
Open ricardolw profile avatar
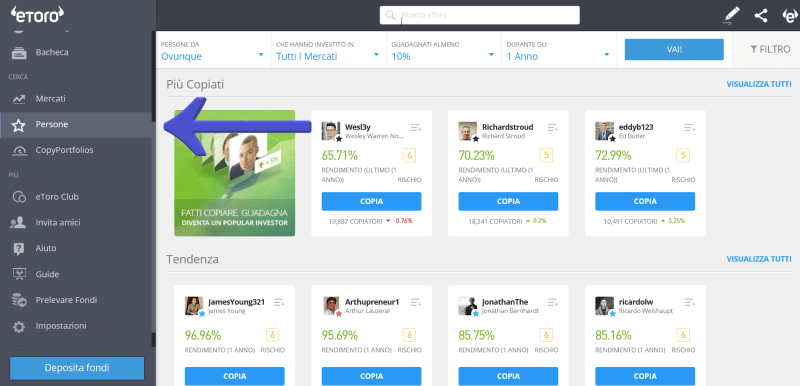coord(605,306)
